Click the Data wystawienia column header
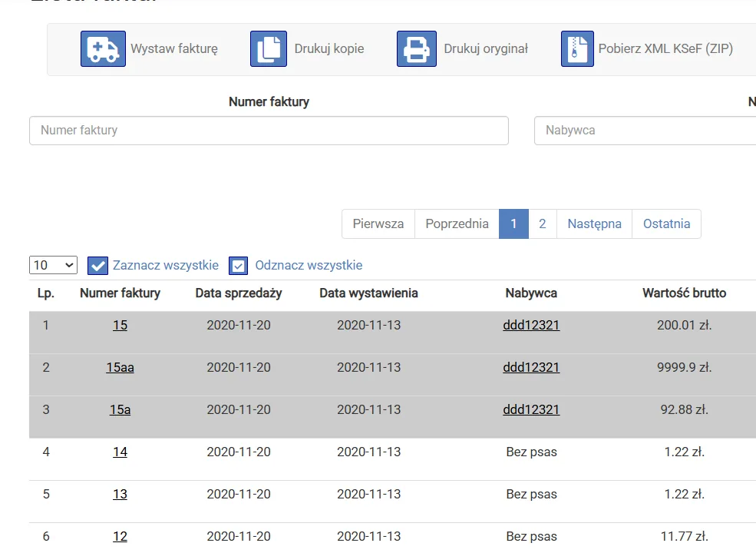This screenshot has height=553, width=756. point(369,293)
